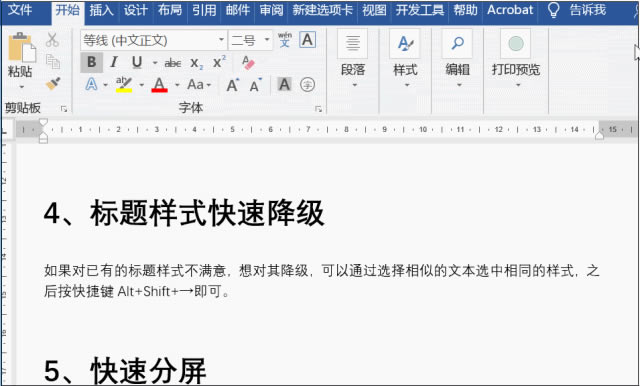The image size is (640, 386).
Task: Apply yellow text highlight color
Action: coord(124,84)
